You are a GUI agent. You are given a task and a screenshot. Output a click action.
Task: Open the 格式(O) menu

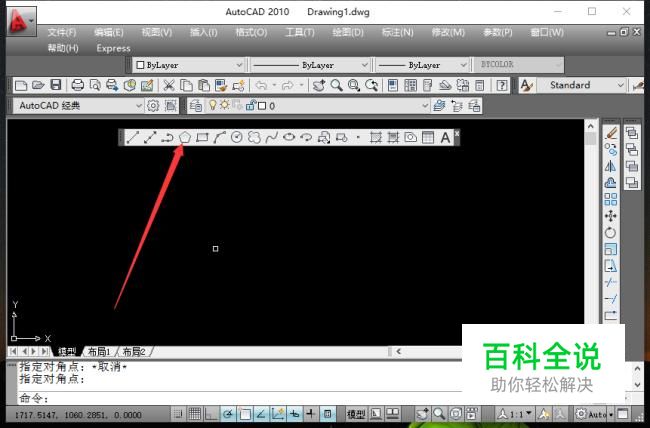tap(251, 32)
